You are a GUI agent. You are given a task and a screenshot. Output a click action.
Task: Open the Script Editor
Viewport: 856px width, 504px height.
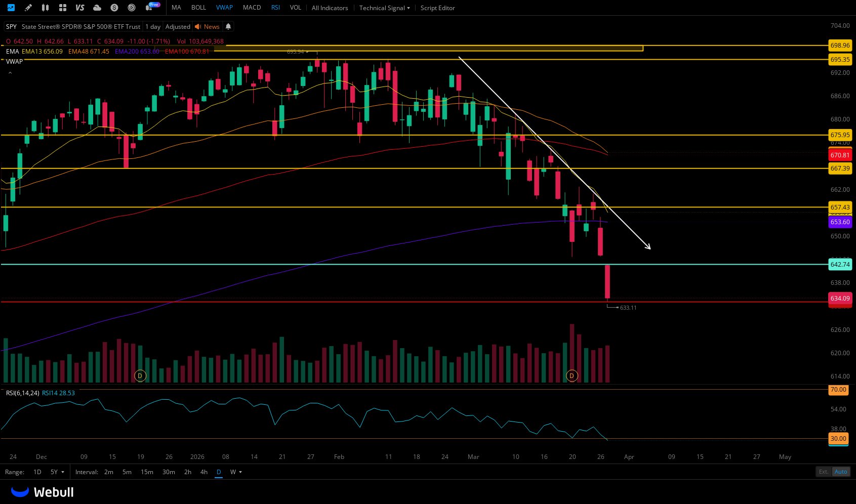[x=437, y=8]
